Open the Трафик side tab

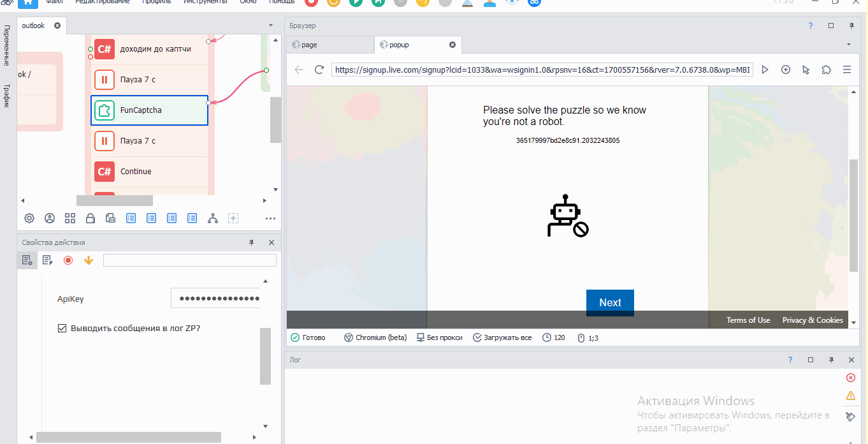coord(6,96)
